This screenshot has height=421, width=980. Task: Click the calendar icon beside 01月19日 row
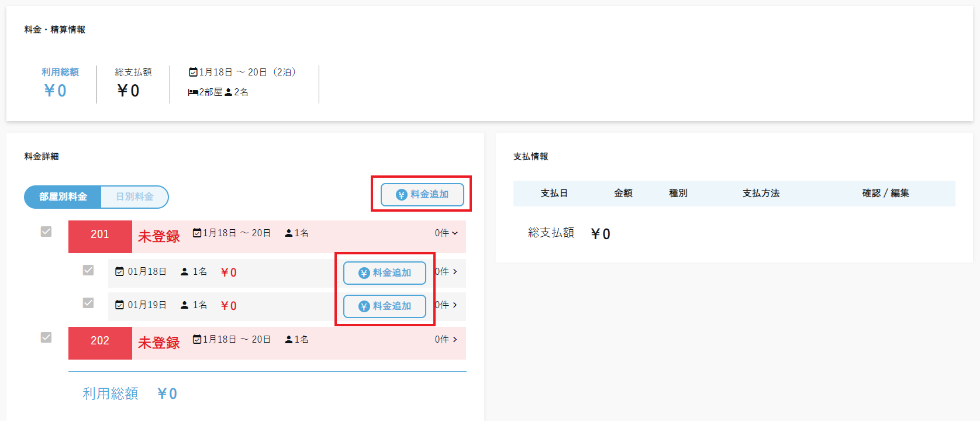tap(120, 305)
